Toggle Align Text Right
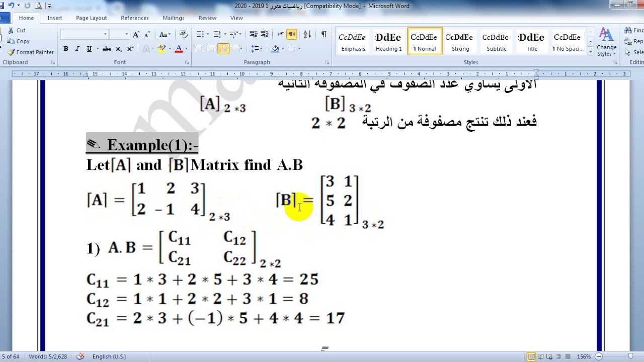The width and height of the screenshot is (644, 362). [x=223, y=49]
